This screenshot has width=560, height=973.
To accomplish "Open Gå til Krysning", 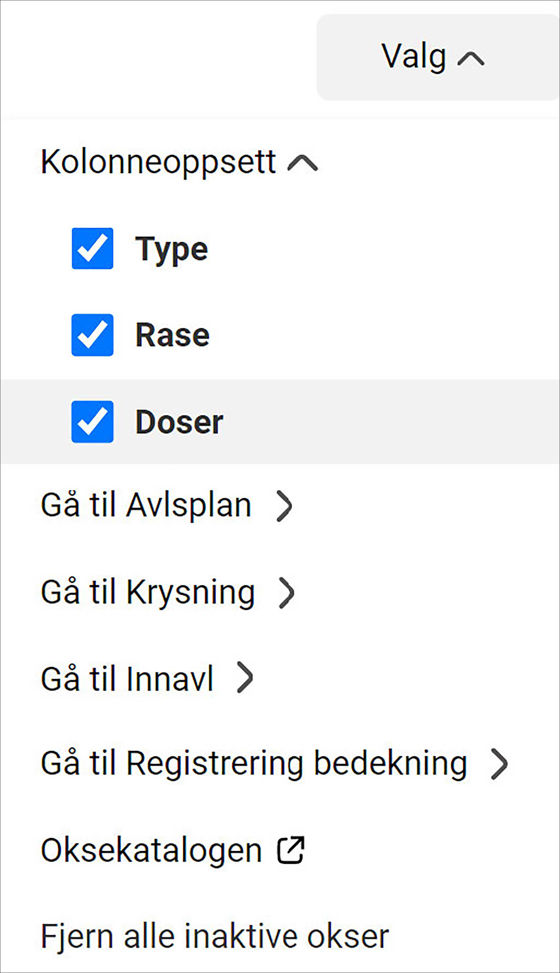I will point(168,593).
